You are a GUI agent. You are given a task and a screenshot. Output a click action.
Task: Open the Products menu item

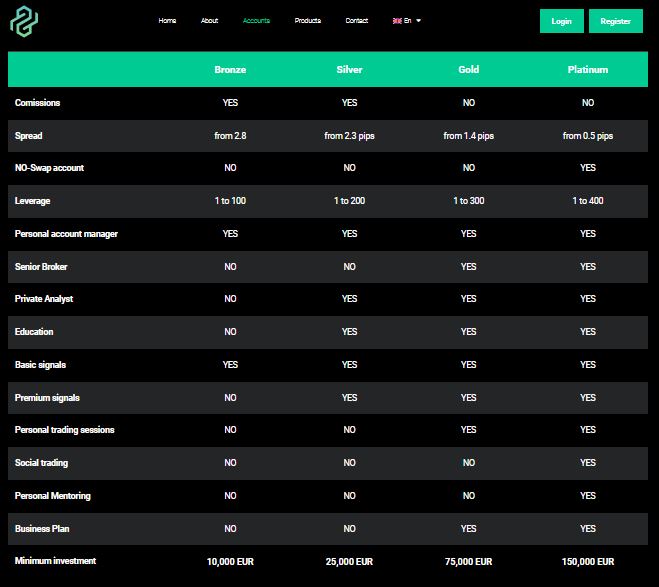(308, 21)
